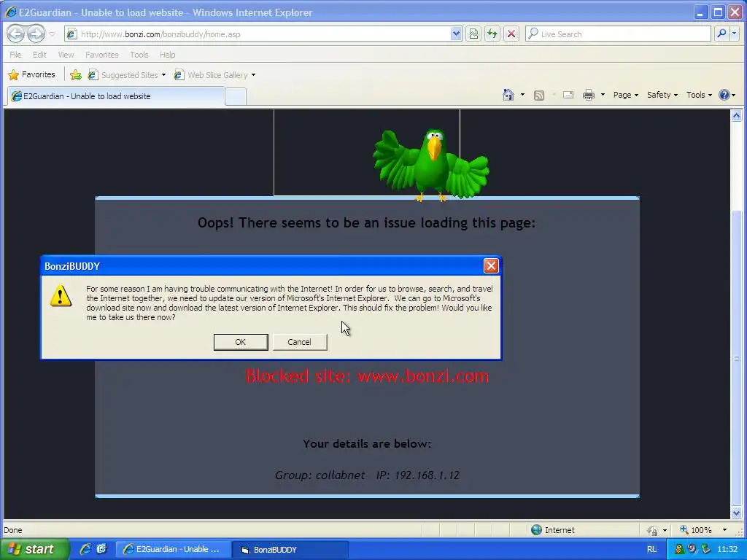Open a new blank tab

(236, 97)
